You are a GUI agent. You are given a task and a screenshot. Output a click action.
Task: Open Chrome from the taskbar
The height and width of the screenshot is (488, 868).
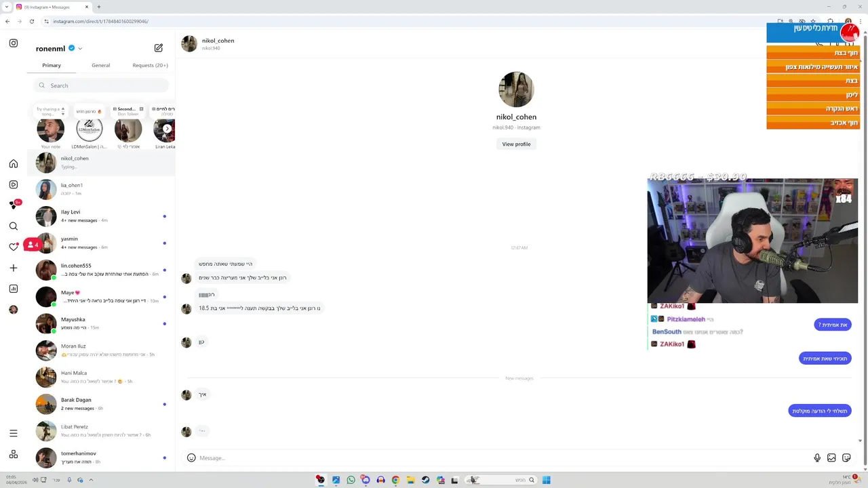(x=395, y=480)
